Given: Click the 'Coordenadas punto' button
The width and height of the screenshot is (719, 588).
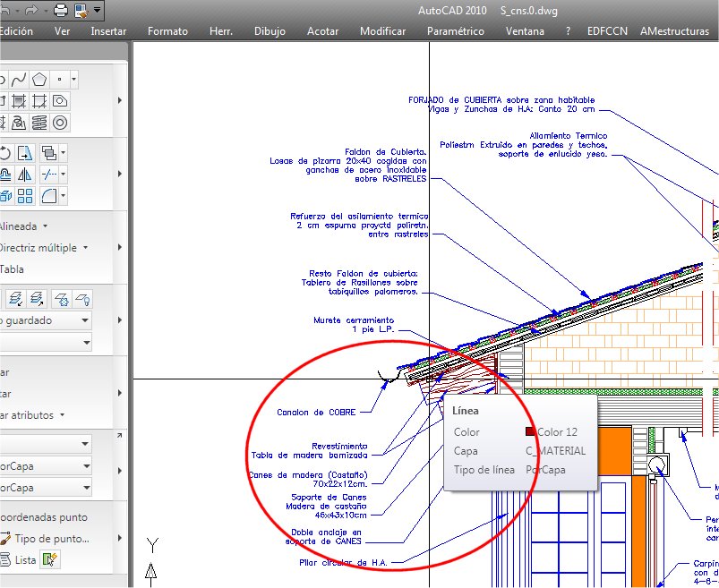Looking at the screenshot, I should pos(44,517).
